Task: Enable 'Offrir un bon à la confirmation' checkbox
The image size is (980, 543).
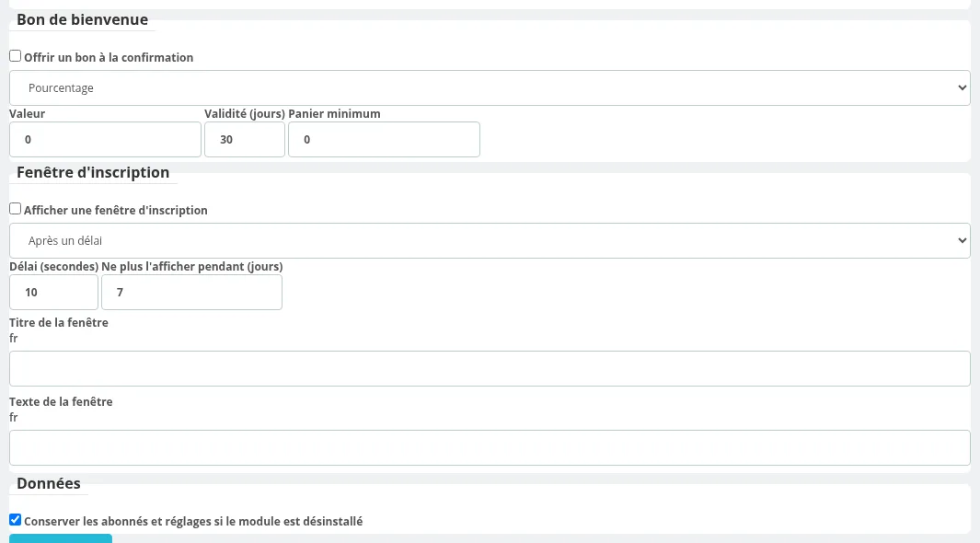Action: (x=15, y=56)
